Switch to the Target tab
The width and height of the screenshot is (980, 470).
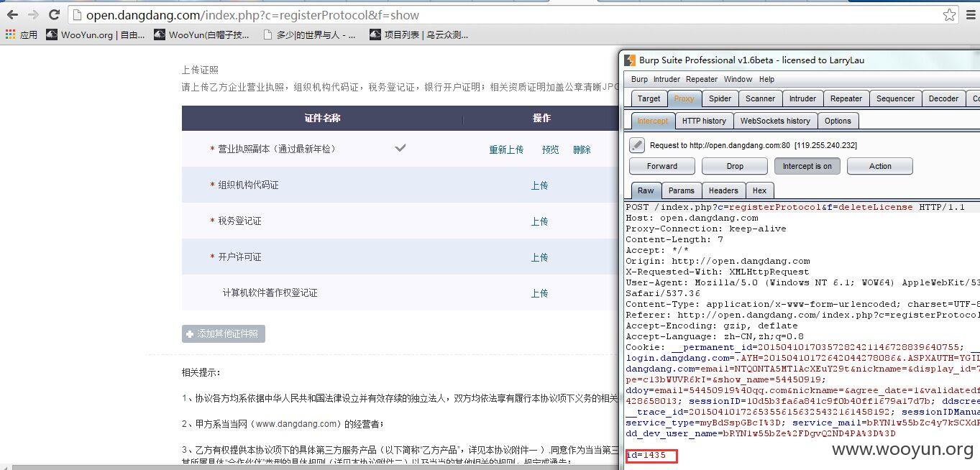(649, 98)
